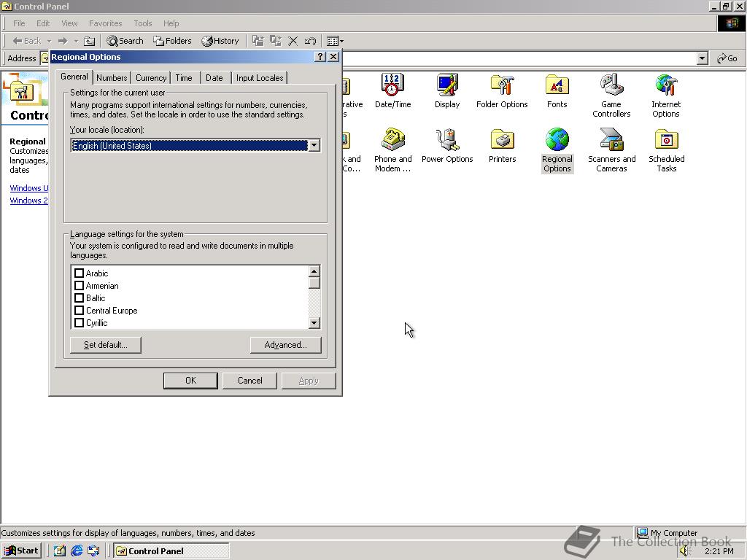The width and height of the screenshot is (747, 560).
Task: Click the Move To toolbar icon
Action: [258, 41]
